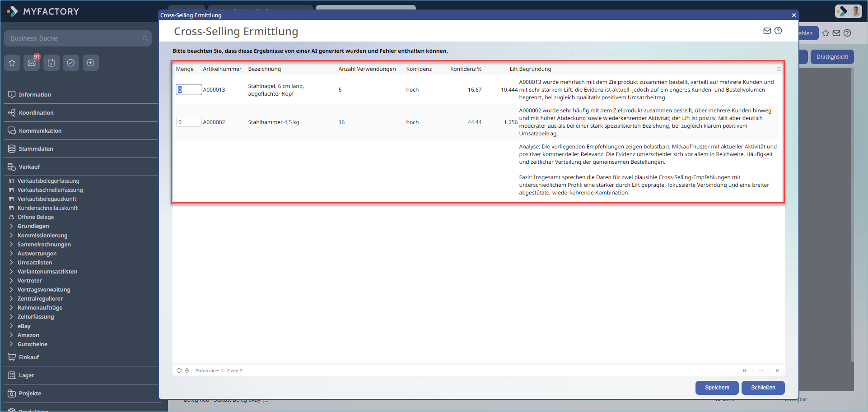Expand the Auswertungen tree node

pyautogui.click(x=11, y=254)
